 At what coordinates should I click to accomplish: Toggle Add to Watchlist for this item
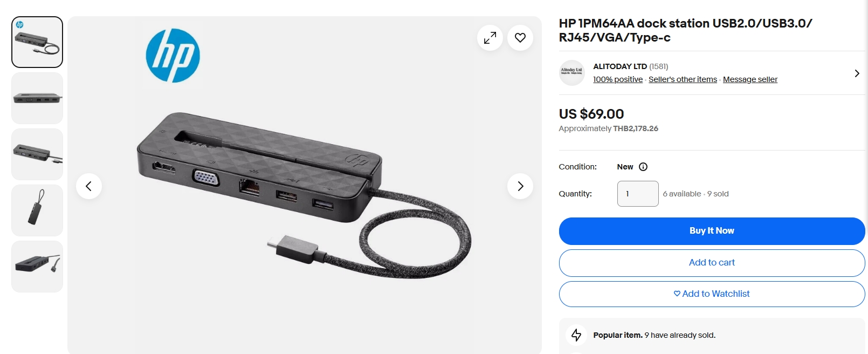[x=712, y=294]
